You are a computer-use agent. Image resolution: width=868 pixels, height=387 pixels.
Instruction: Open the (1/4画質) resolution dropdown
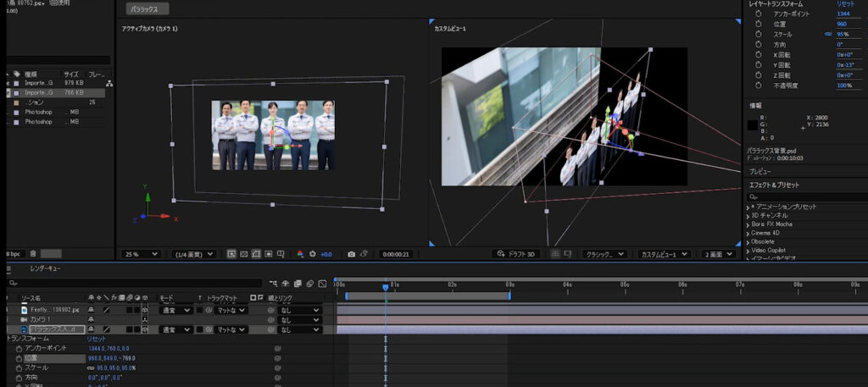193,254
